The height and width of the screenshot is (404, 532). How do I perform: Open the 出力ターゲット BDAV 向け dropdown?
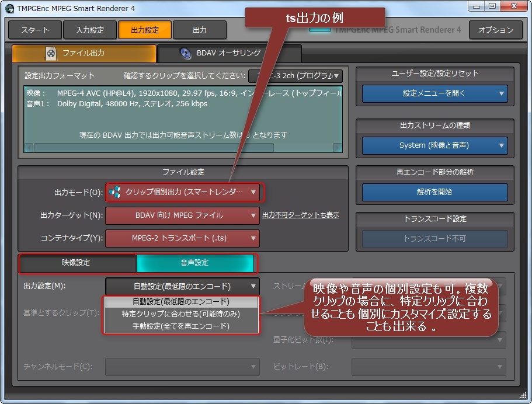point(183,215)
